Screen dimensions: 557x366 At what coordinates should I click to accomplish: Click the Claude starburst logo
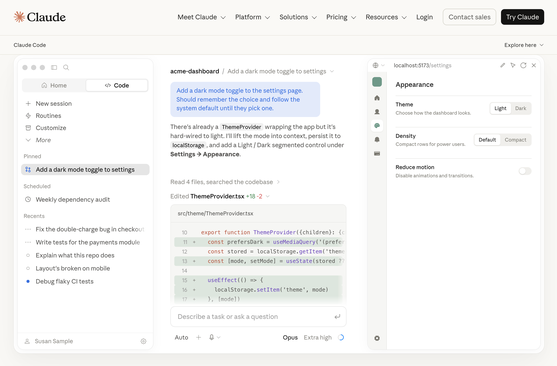[19, 17]
